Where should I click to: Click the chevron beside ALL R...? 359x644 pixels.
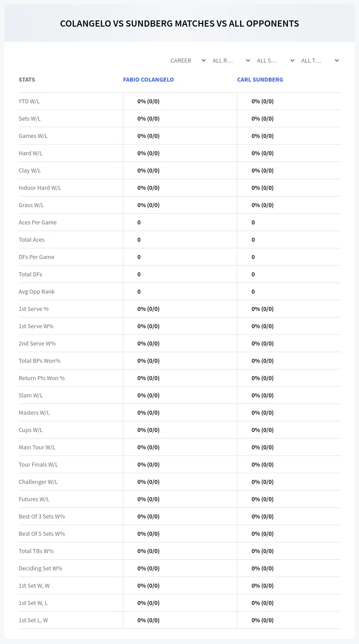coord(248,60)
